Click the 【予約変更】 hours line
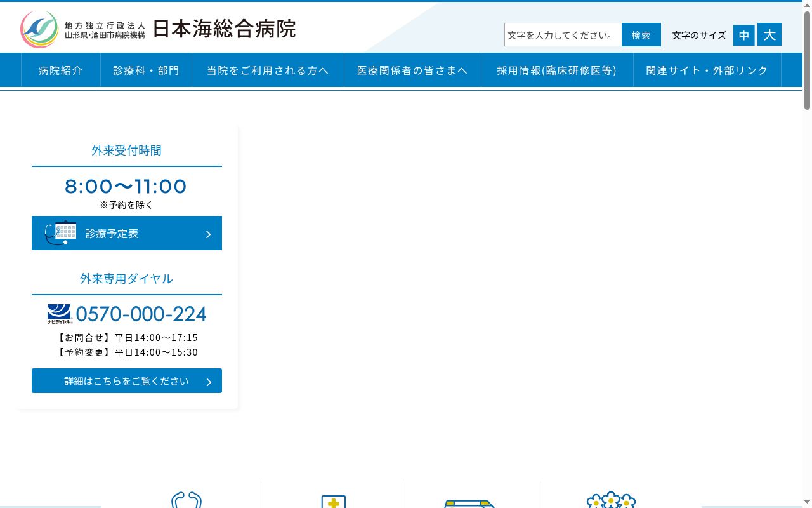Screen dimensions: 812x508 coord(127,352)
